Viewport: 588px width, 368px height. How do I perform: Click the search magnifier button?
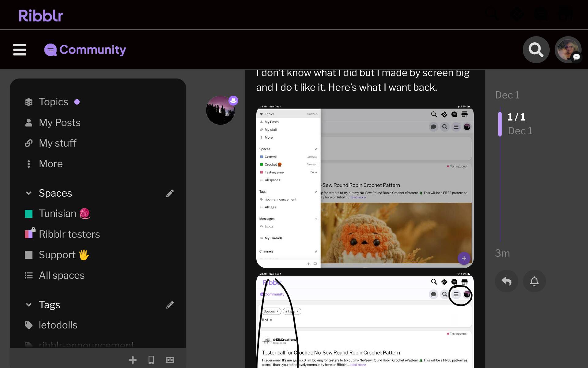click(536, 50)
